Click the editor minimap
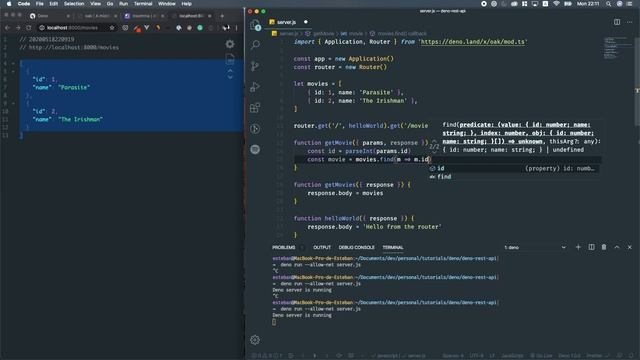Image resolution: width=640 pixels, height=360 pixels. click(x=616, y=48)
